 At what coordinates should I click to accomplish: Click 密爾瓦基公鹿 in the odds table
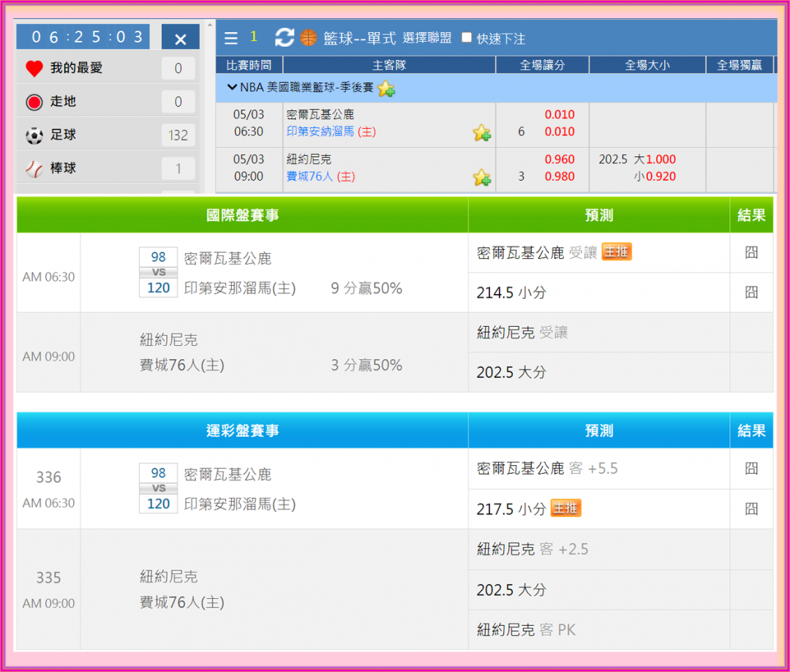[x=320, y=114]
